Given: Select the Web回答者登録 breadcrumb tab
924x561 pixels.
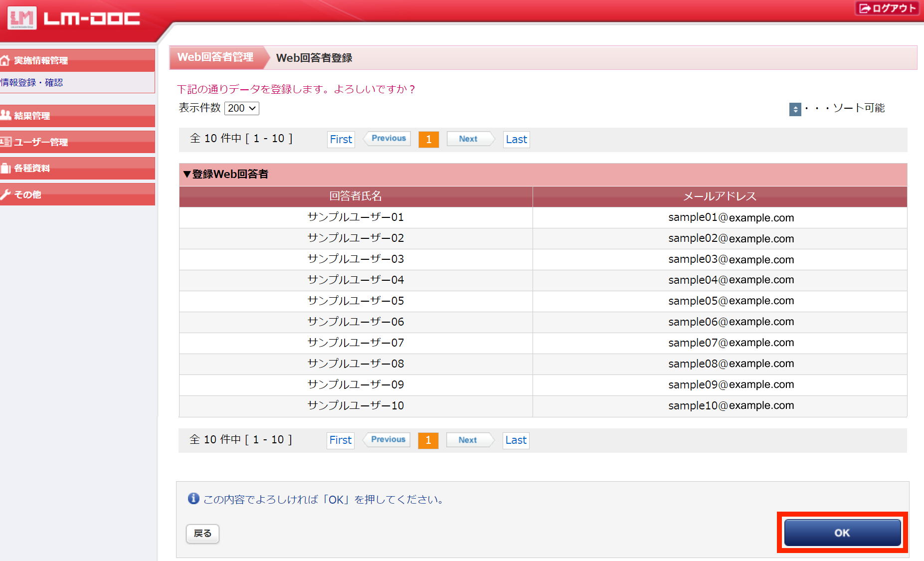Looking at the screenshot, I should (x=314, y=58).
